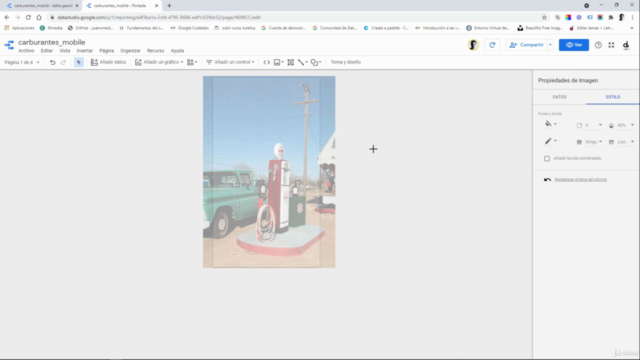
Task: Open the Recurso menu
Action: (x=156, y=51)
